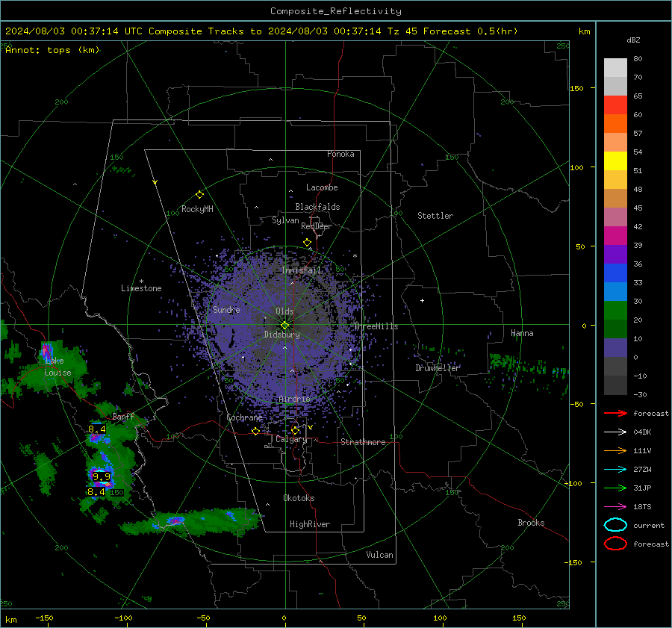The image size is (672, 628).
Task: Click the Drumheller label
Action: click(x=438, y=368)
